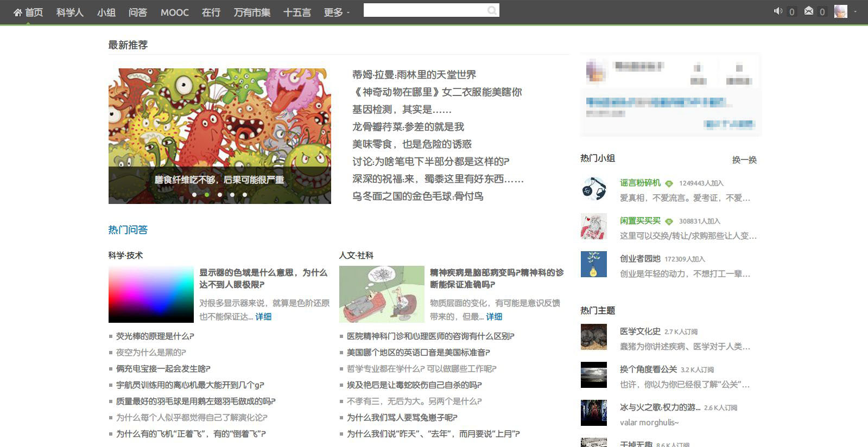Viewport: 868px width, 447px height.
Task: Open 为什么有的飞机"正着飞" question
Action: 191,434
